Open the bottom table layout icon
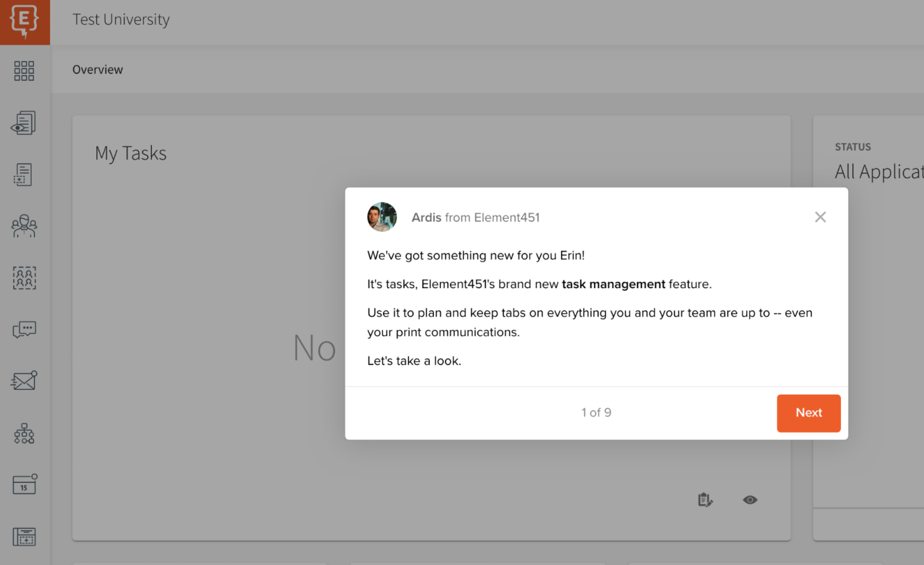This screenshot has height=565, width=924. (x=24, y=537)
